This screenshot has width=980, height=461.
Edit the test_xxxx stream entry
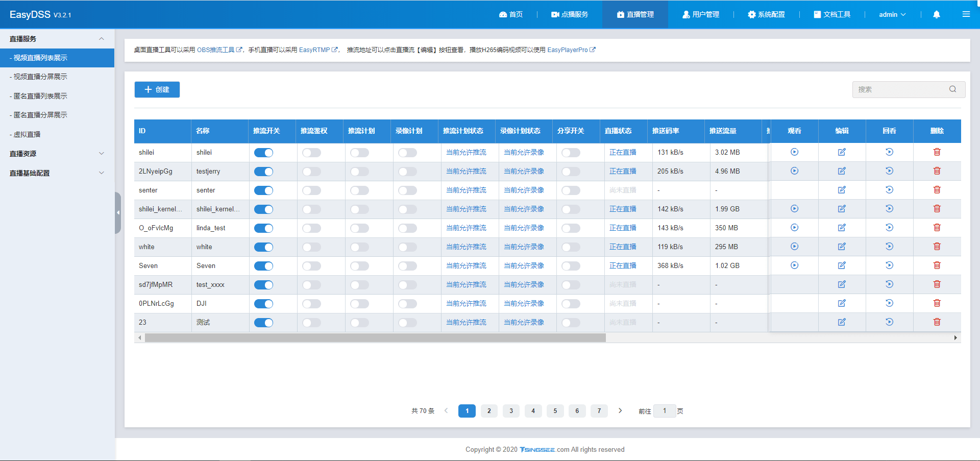pyautogui.click(x=842, y=284)
